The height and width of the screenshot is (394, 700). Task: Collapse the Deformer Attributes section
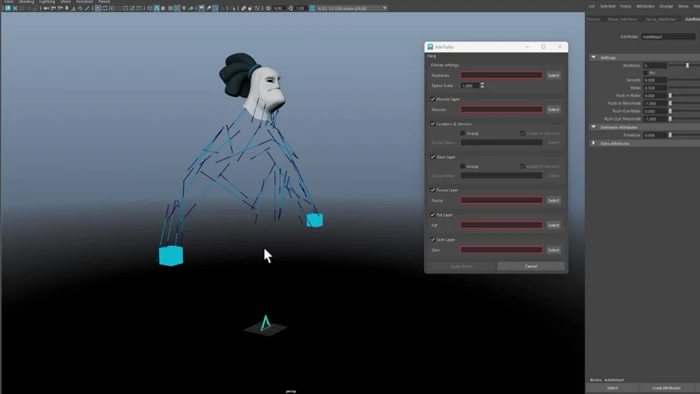594,127
